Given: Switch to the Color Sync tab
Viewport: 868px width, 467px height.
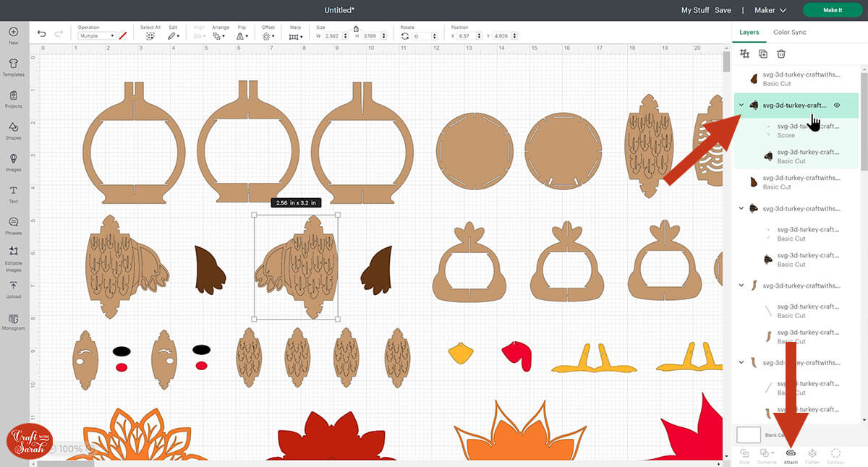Looking at the screenshot, I should 789,33.
